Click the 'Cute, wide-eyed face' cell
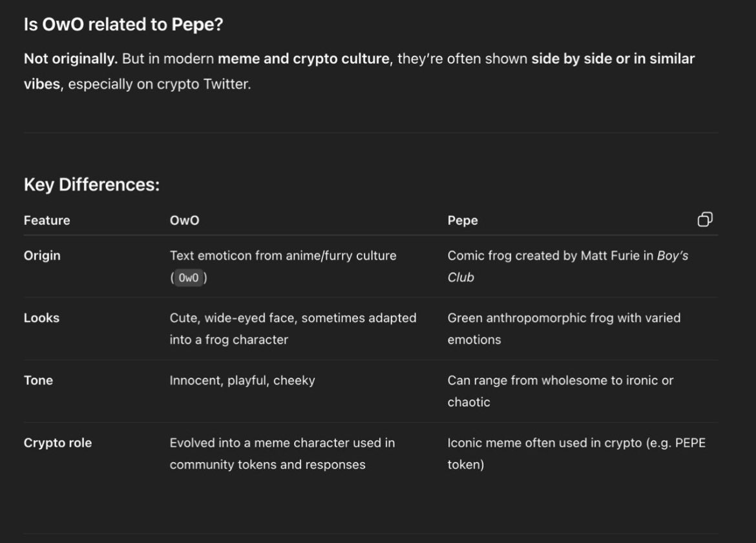This screenshot has width=756, height=543. pyautogui.click(x=293, y=328)
